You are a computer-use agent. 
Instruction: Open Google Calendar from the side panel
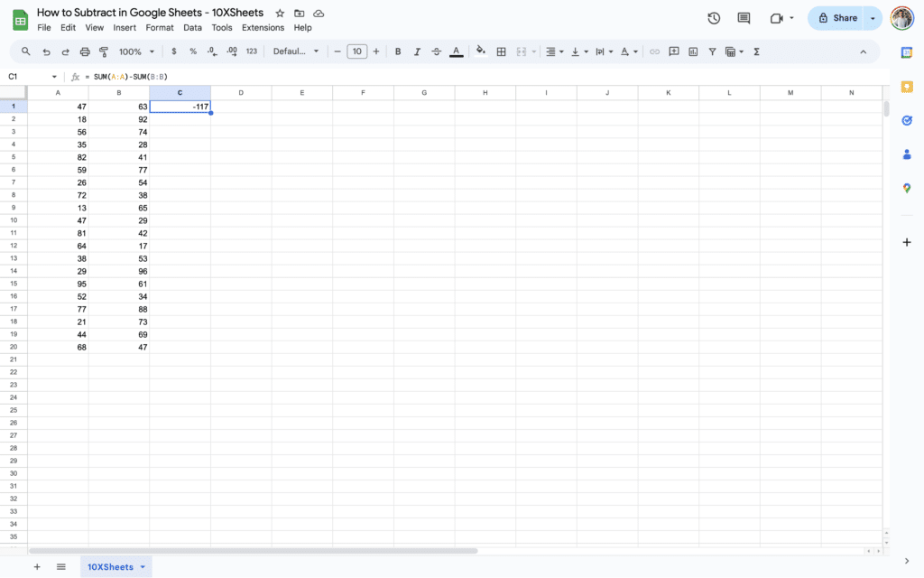point(907,51)
